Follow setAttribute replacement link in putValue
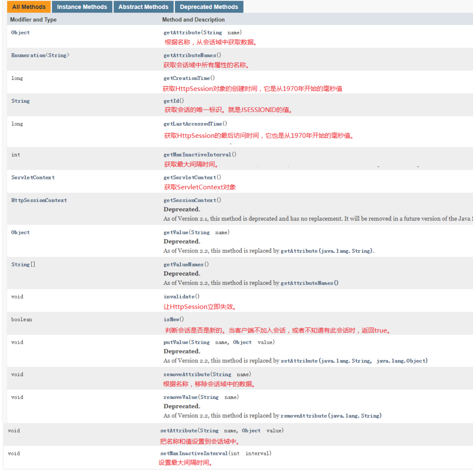Viewport: 473px width, 476px height. [354, 361]
